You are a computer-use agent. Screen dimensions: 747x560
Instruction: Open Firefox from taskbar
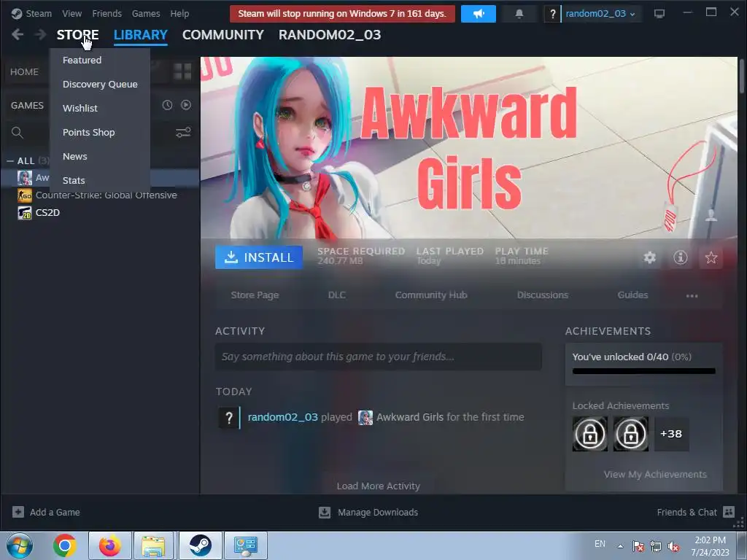(x=109, y=545)
